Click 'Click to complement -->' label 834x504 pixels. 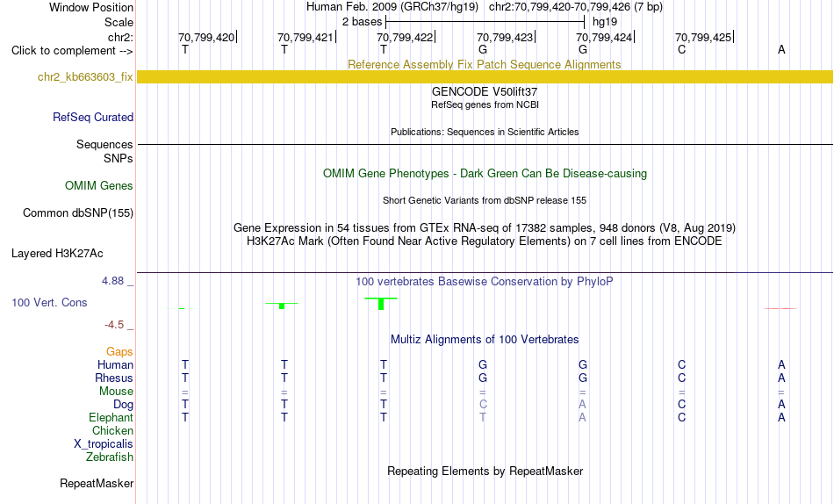coord(72,51)
